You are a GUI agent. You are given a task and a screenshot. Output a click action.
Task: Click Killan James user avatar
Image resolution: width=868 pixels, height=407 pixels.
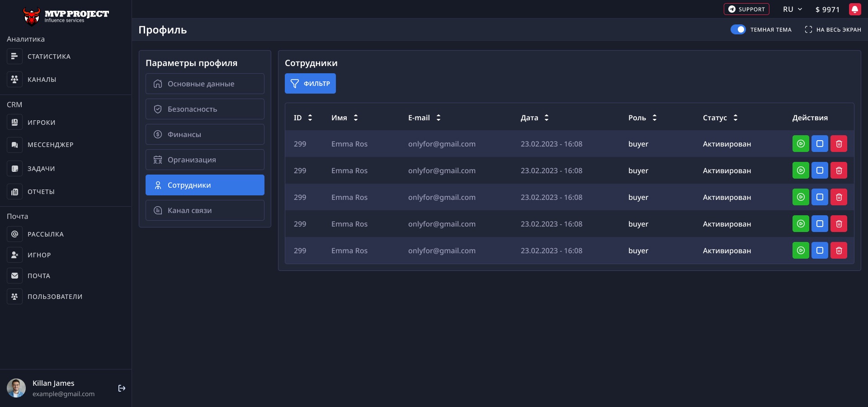click(16, 388)
